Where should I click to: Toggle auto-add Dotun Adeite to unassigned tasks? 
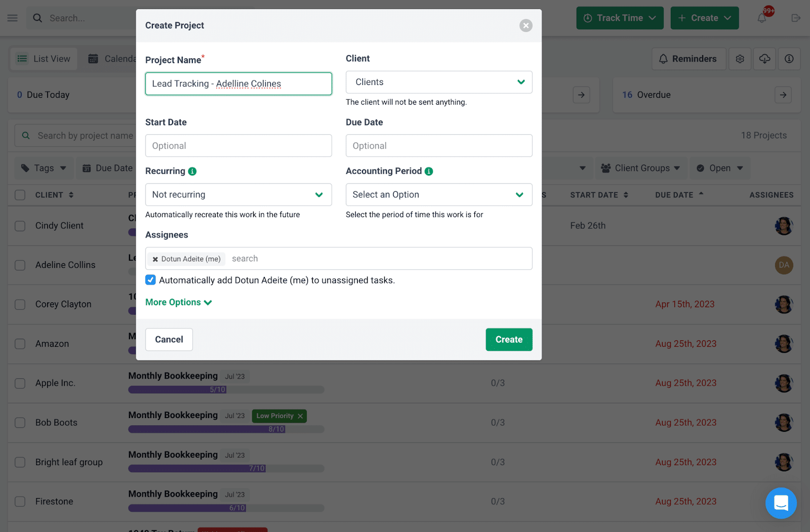[x=150, y=280]
